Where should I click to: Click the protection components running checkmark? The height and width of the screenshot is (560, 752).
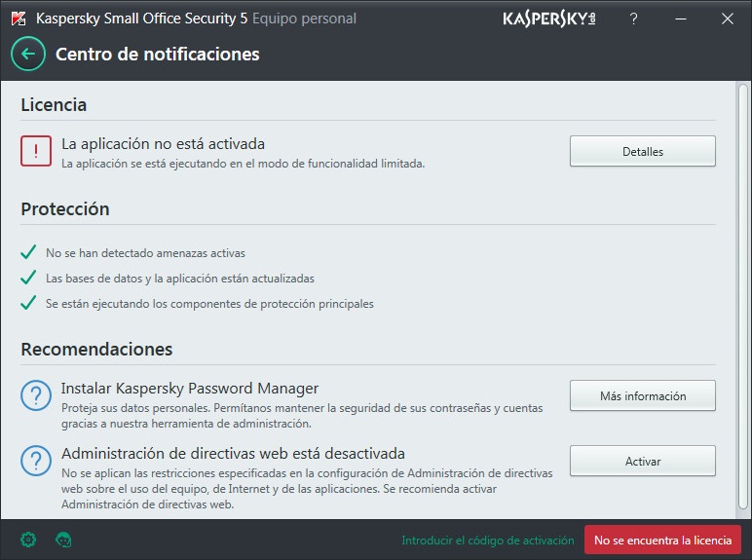pos(28,304)
